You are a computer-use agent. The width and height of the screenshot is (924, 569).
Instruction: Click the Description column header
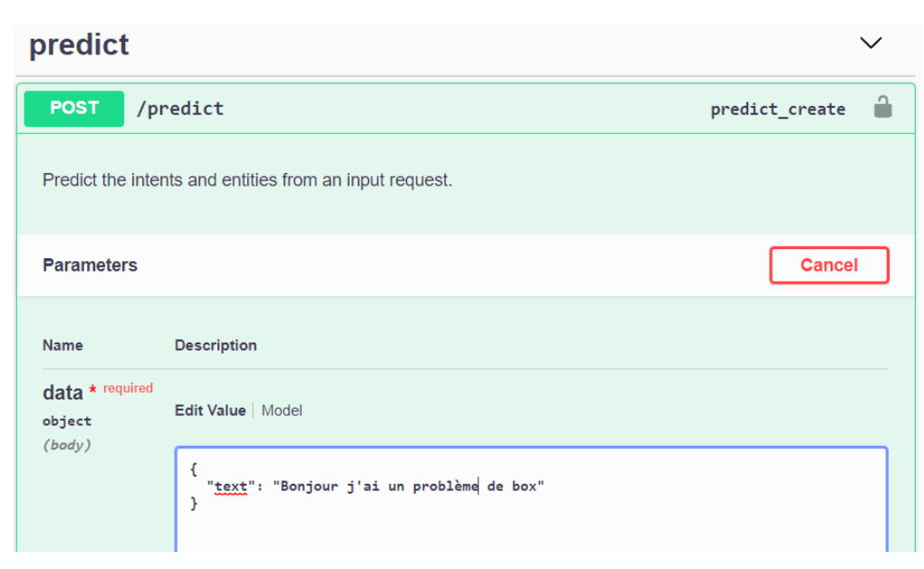pos(216,345)
